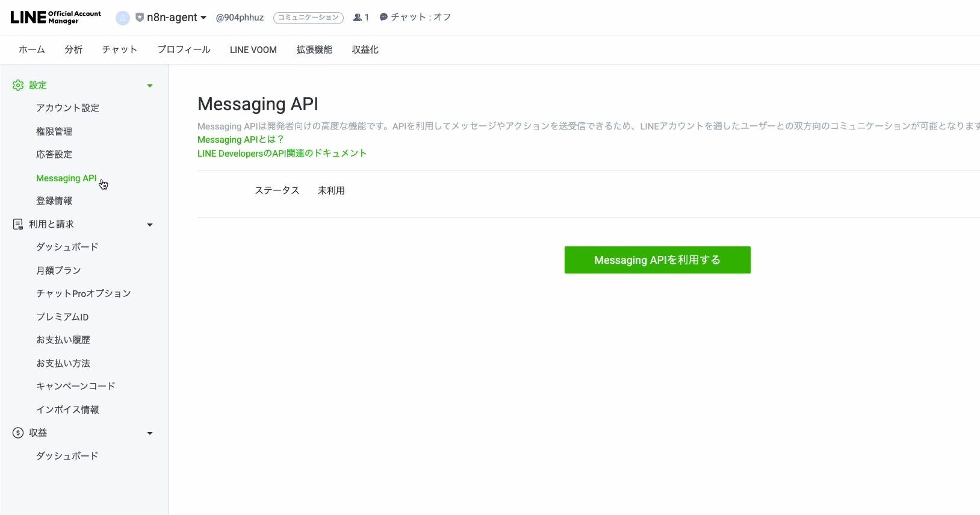
Task: Click the LINE Official Account Manager logo
Action: pyautogui.click(x=56, y=17)
